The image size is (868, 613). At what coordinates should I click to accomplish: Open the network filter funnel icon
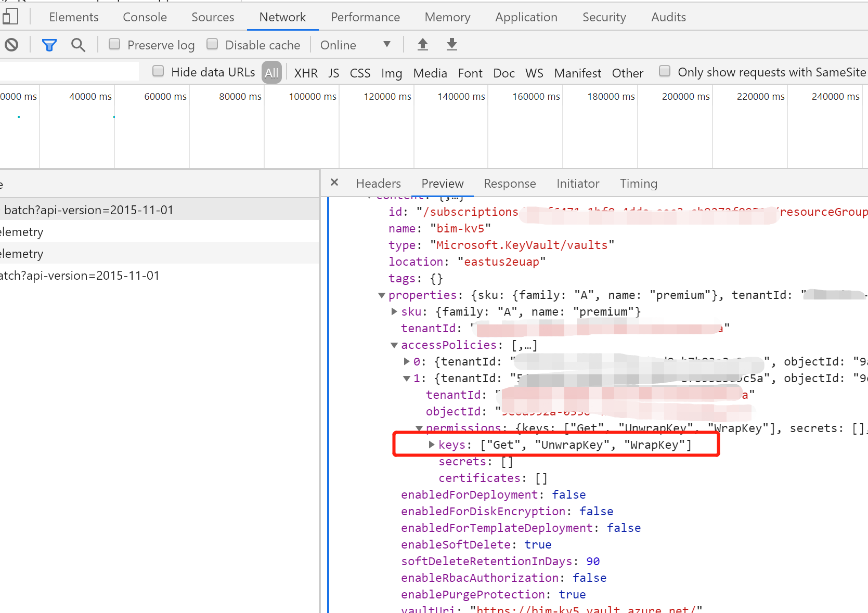(49, 45)
